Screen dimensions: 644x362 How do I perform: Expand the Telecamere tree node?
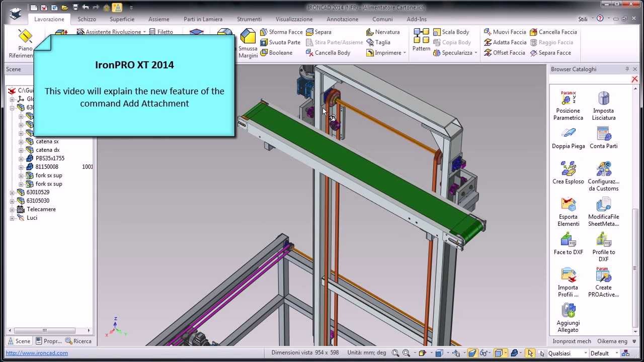[x=12, y=210]
